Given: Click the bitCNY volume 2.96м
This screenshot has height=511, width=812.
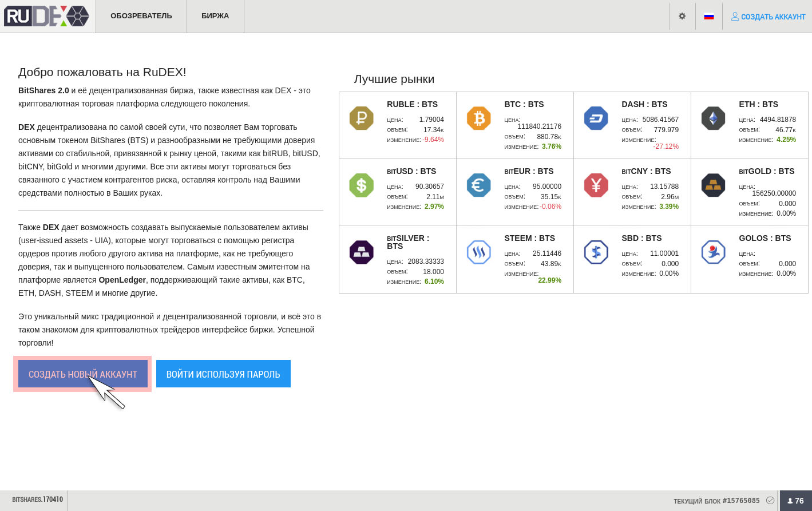Looking at the screenshot, I should pyautogui.click(x=670, y=197).
